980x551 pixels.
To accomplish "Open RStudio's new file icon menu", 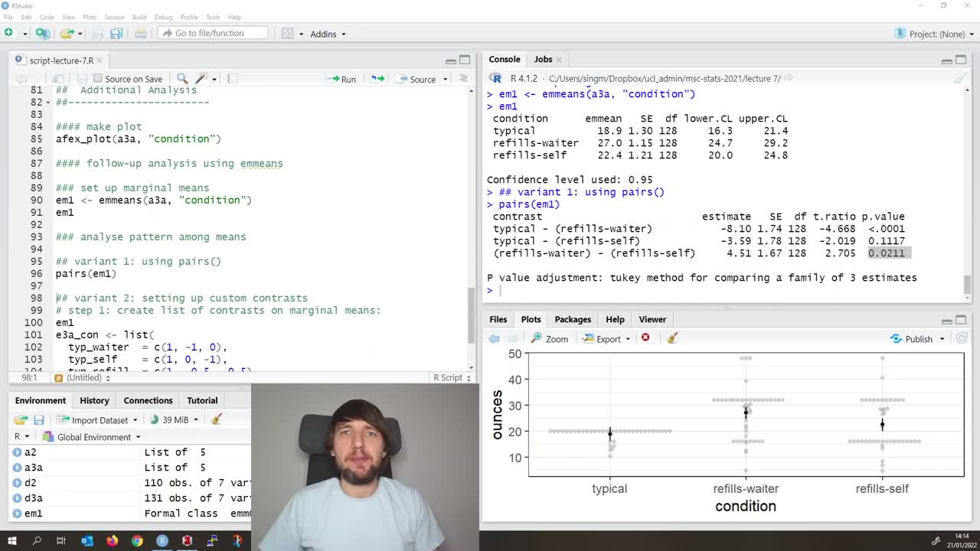I will point(9,34).
